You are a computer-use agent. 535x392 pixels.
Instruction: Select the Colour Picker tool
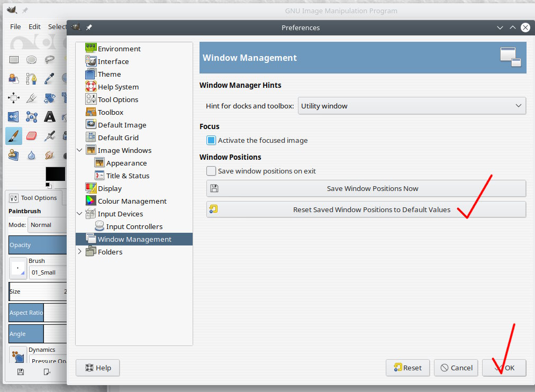(x=49, y=79)
